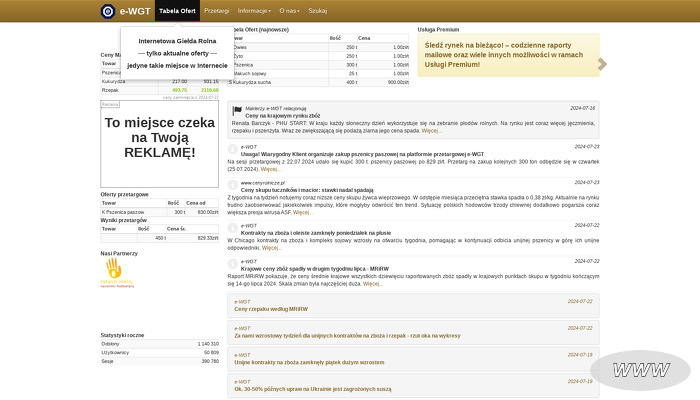
Task: Click Kukurydza row in prices table
Action: [x=159, y=81]
